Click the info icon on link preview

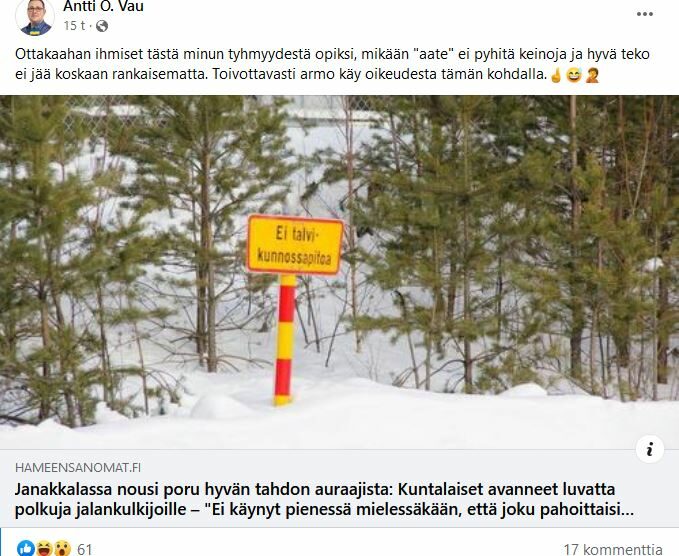click(x=650, y=449)
